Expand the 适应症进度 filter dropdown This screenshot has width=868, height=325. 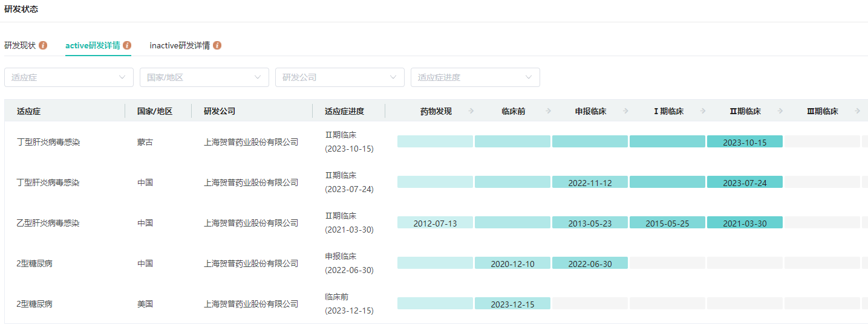pyautogui.click(x=475, y=77)
